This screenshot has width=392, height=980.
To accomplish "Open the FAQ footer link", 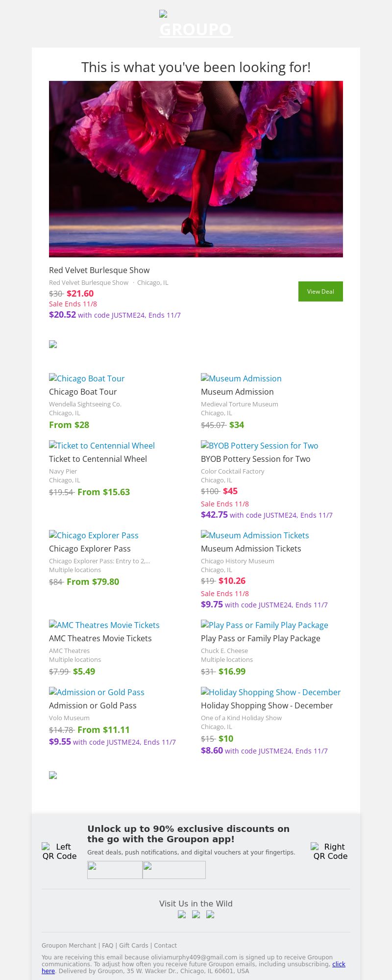I will pos(107,946).
